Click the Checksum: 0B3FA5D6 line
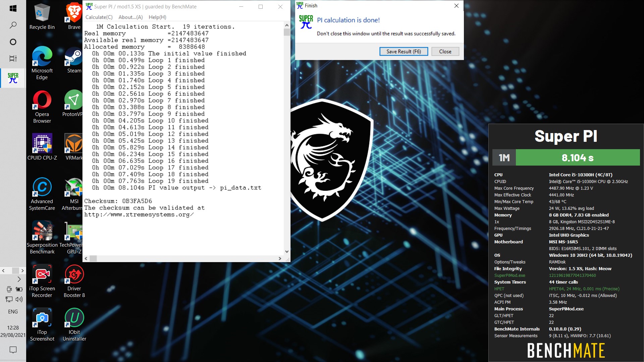Viewport: 644px width, 362px height. [x=118, y=201]
